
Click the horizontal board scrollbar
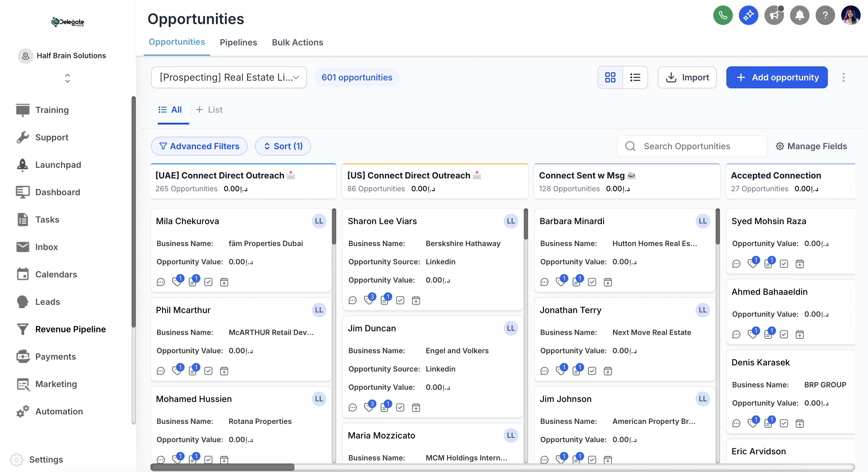[x=222, y=467]
